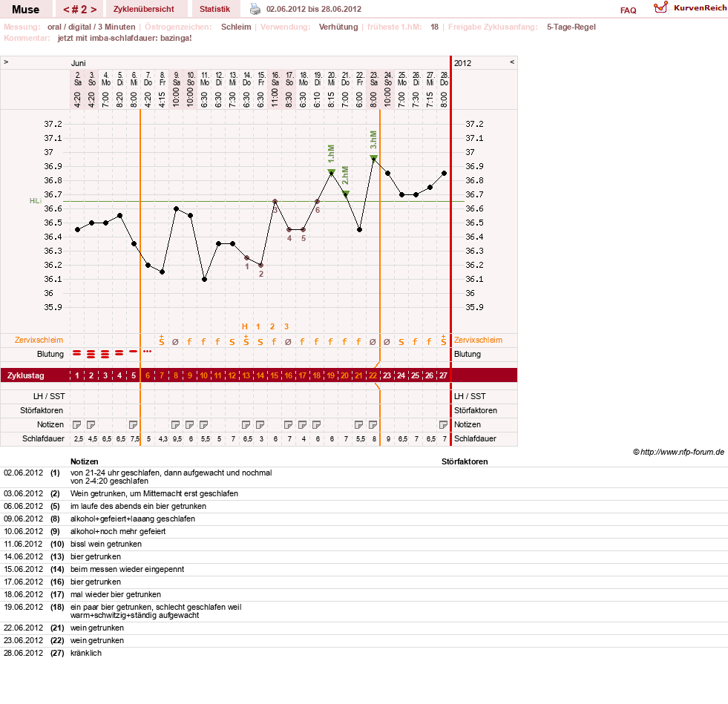
Task: Click the 'oral / digital / 3 Minuten' measurement value
Action: (x=91, y=27)
